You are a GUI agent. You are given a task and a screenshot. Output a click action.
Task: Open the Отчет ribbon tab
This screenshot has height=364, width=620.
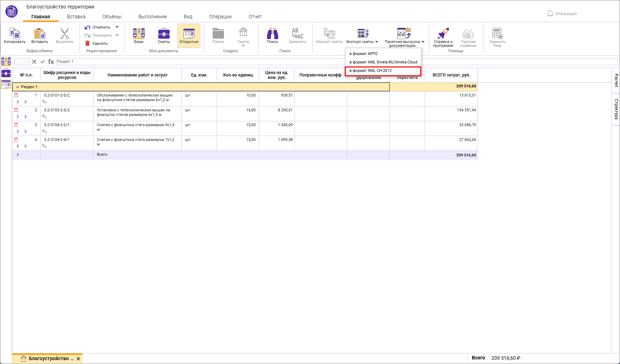(x=255, y=17)
